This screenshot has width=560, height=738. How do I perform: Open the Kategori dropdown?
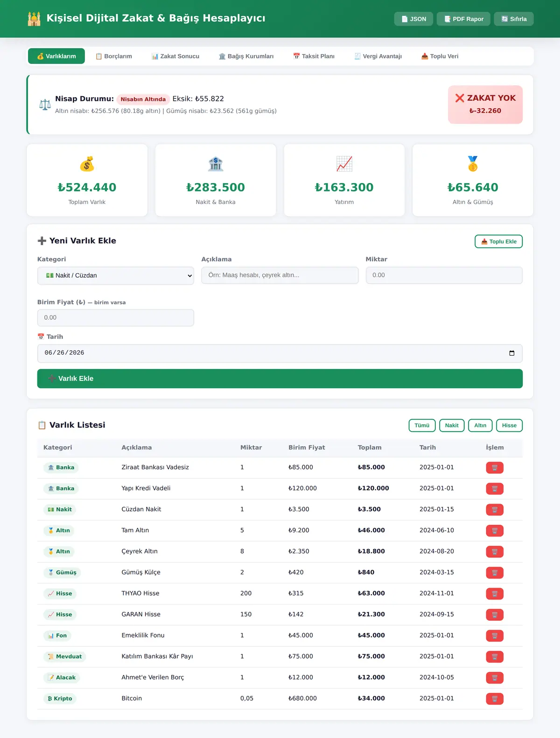(x=116, y=275)
